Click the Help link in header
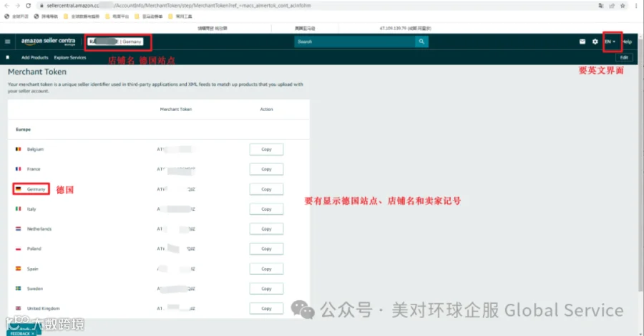 (x=627, y=42)
